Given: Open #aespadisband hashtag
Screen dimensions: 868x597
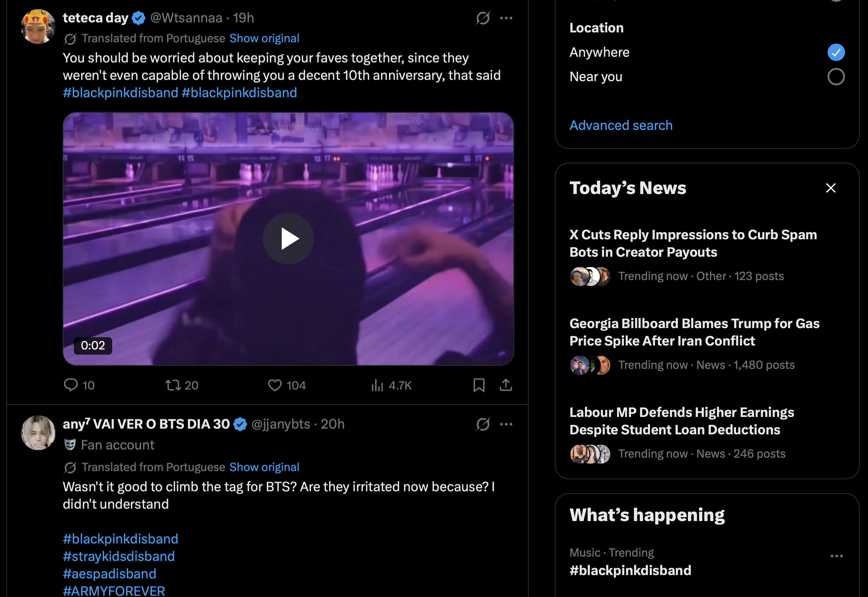Looking at the screenshot, I should click(110, 573).
